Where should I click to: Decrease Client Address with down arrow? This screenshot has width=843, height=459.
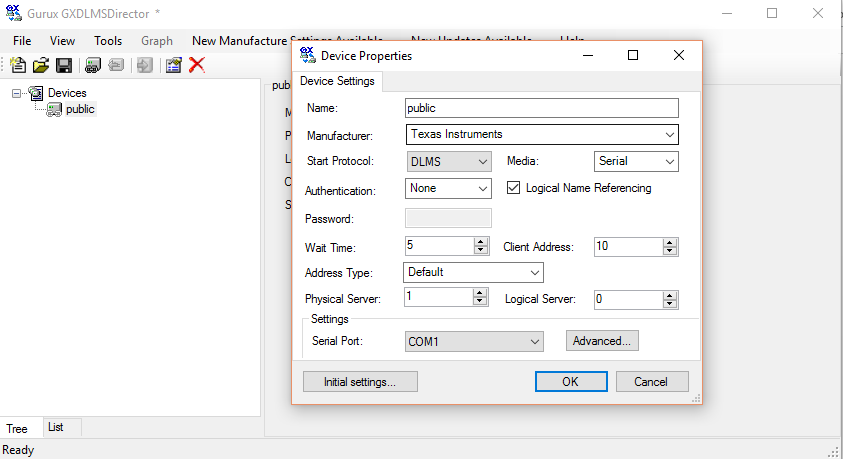click(669, 251)
